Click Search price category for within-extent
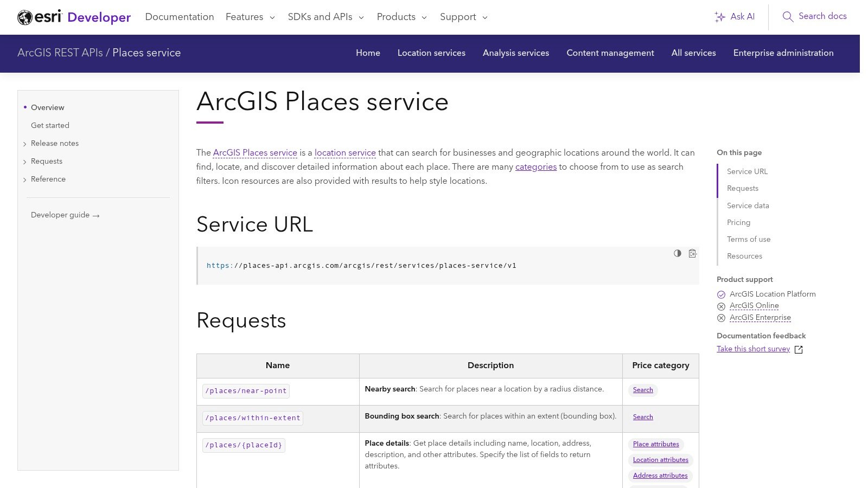 (x=643, y=417)
